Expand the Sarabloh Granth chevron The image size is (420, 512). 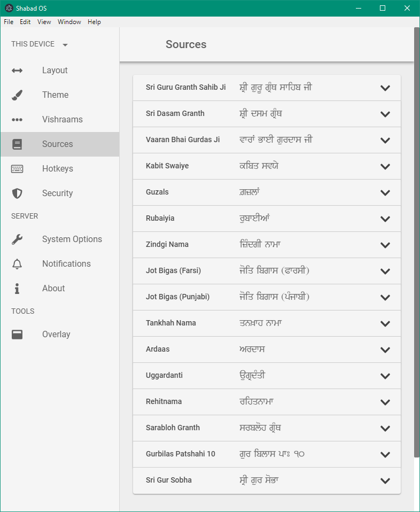385,428
